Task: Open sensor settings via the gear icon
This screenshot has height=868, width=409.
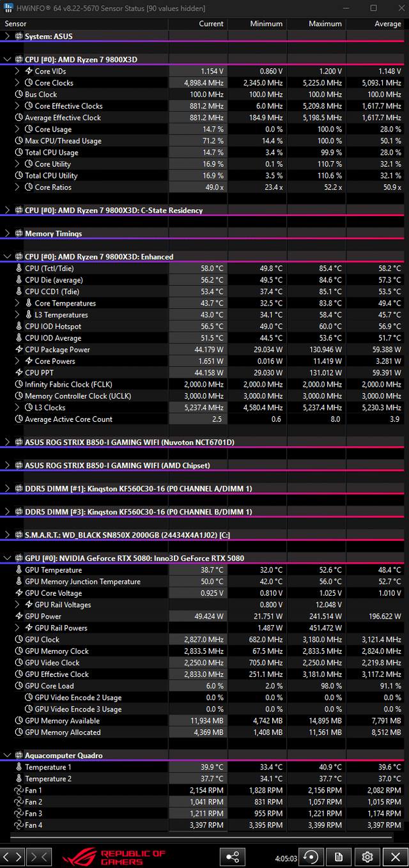Action: tap(367, 856)
